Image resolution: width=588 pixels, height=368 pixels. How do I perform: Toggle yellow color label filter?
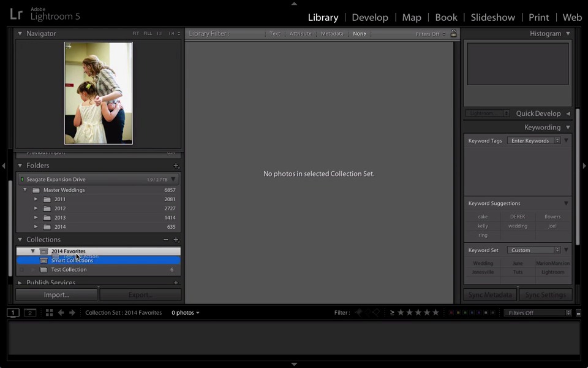point(458,312)
